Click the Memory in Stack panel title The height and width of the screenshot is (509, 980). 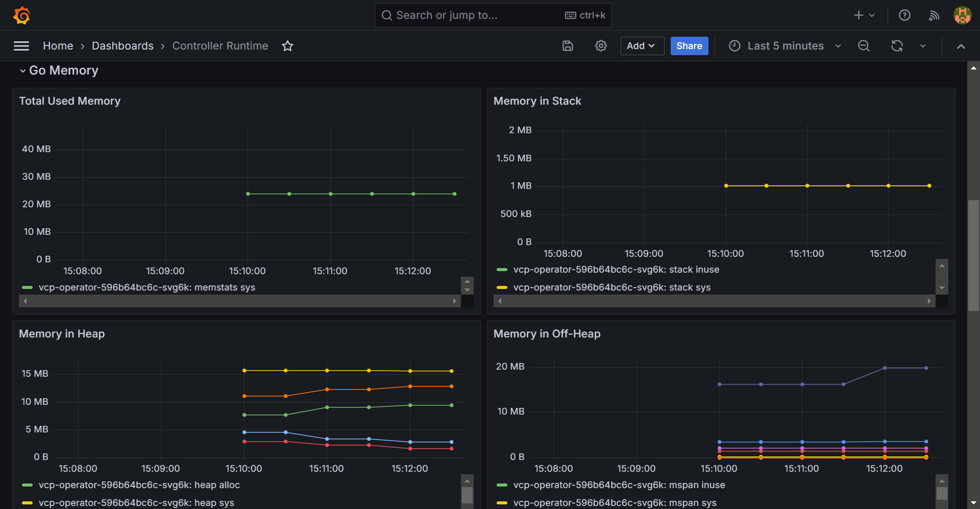coord(537,101)
